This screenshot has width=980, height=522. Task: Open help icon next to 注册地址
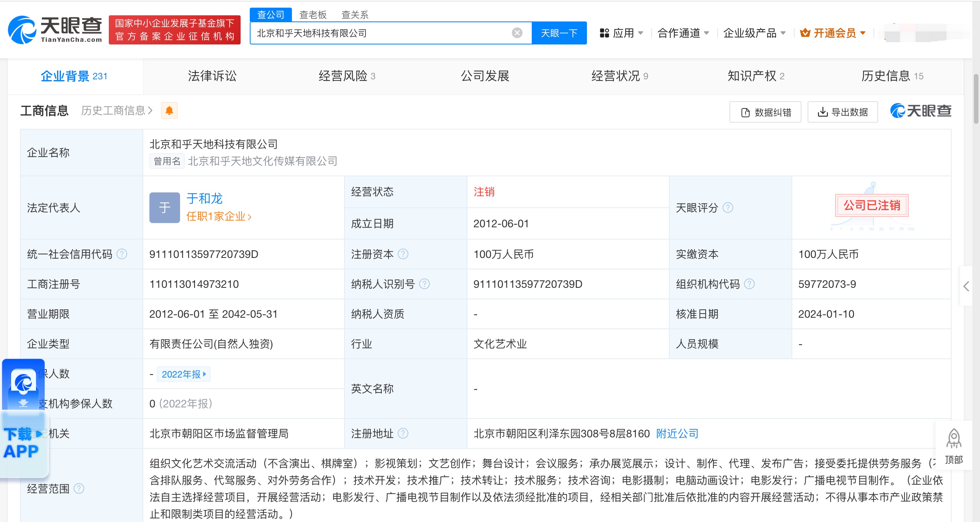click(403, 433)
